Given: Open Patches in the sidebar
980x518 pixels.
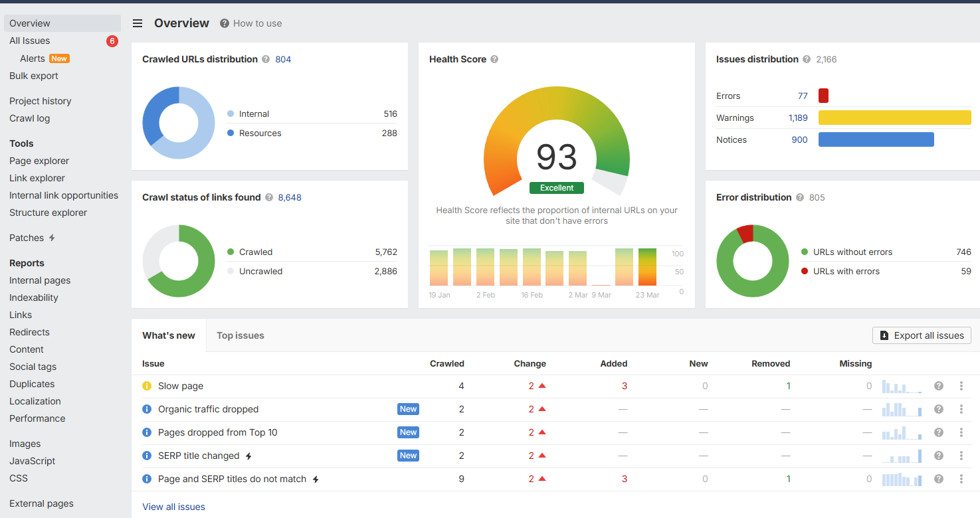Looking at the screenshot, I should coord(27,238).
